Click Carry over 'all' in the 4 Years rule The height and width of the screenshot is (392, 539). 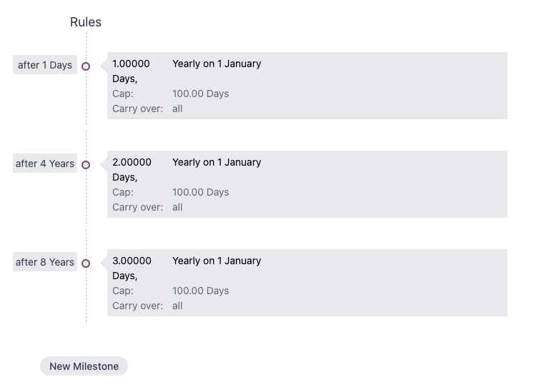click(x=177, y=207)
